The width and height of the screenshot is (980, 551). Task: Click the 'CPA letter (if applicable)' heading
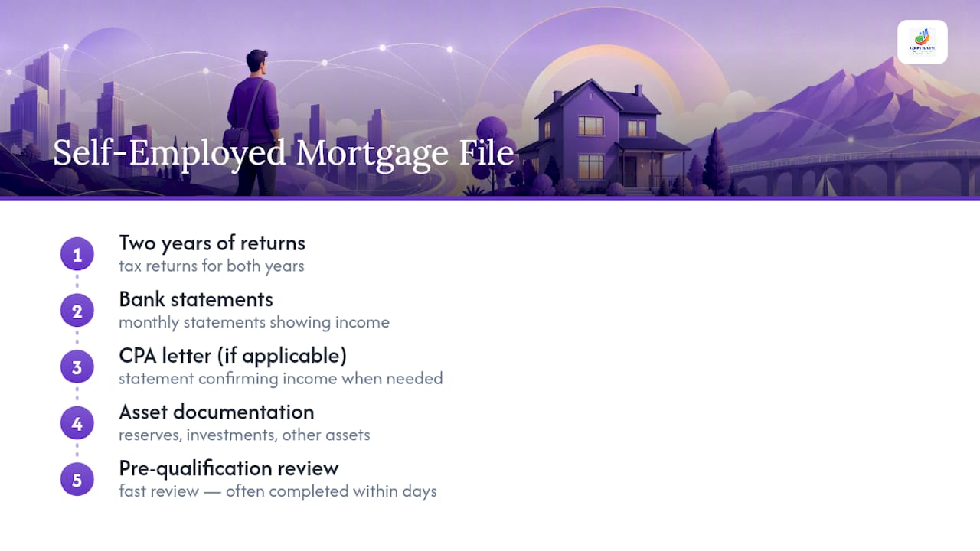233,356
